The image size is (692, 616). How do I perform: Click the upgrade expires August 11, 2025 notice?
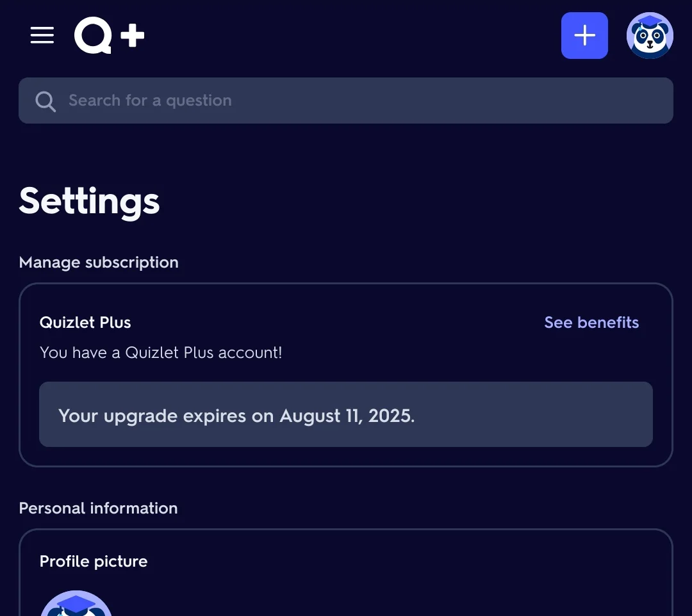(x=346, y=414)
